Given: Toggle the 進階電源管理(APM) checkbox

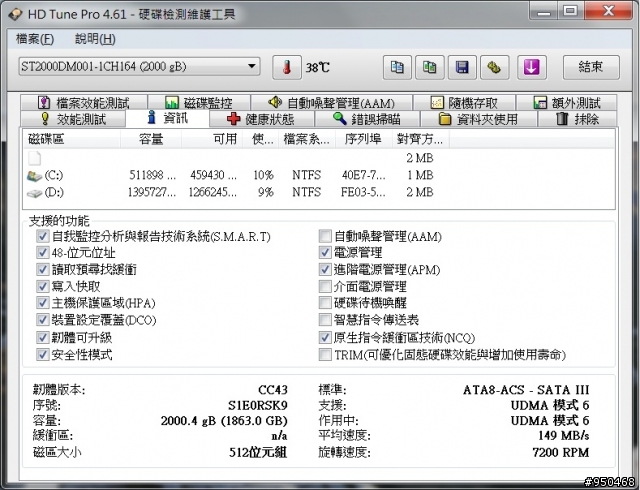Looking at the screenshot, I should pos(325,270).
